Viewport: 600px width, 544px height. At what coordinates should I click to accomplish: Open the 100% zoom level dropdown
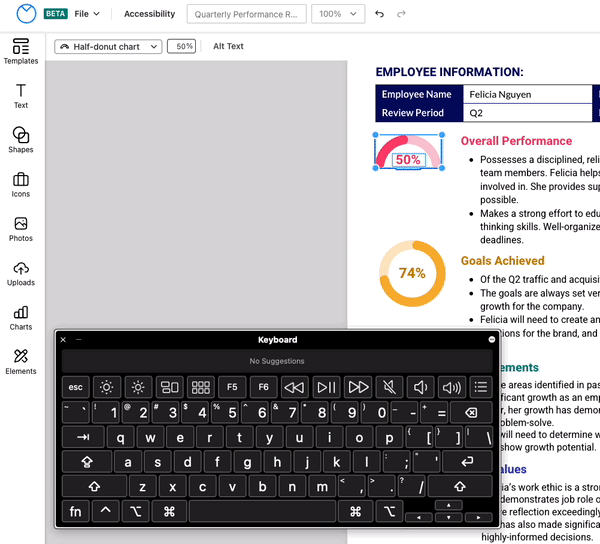[x=337, y=15]
